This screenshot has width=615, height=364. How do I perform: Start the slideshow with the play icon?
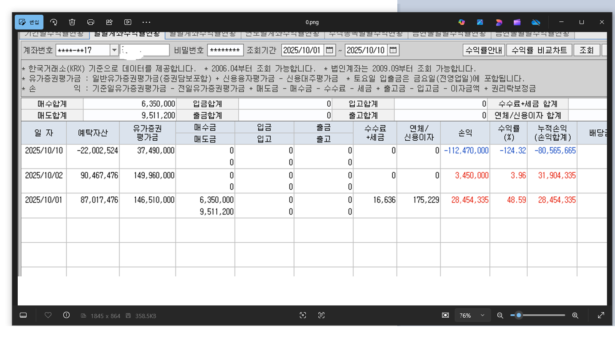128,22
